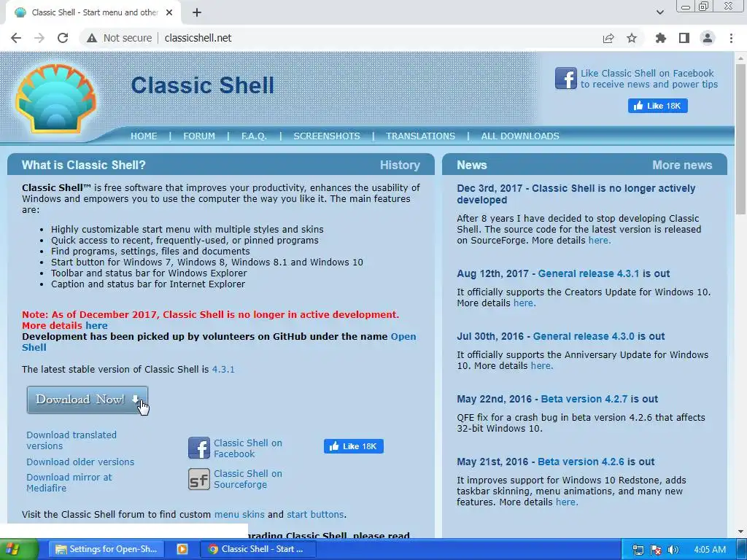This screenshot has width=747, height=560.
Task: Open the HOME navigation item
Action: click(144, 136)
